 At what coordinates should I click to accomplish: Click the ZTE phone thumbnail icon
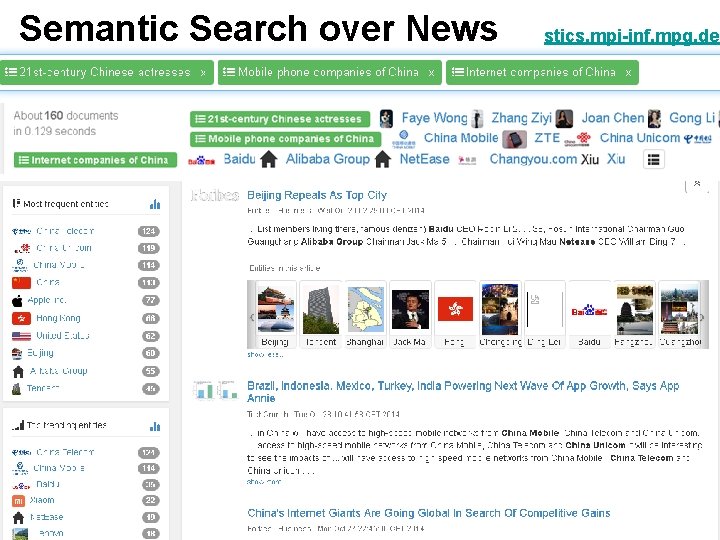point(514,139)
